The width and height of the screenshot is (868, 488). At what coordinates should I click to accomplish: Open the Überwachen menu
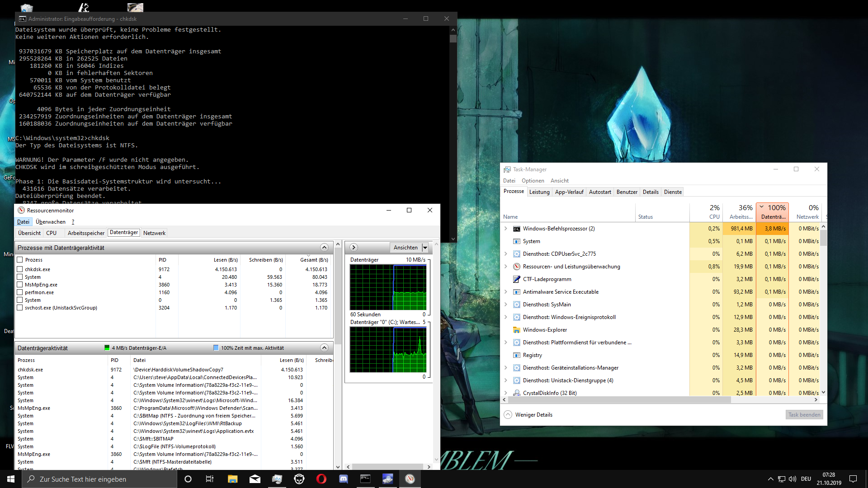51,222
